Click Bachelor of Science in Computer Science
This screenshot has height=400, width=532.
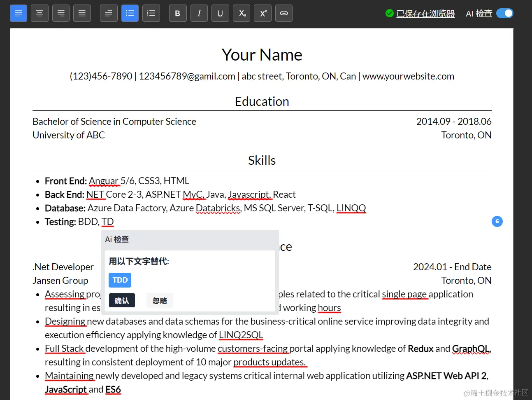[114, 122]
